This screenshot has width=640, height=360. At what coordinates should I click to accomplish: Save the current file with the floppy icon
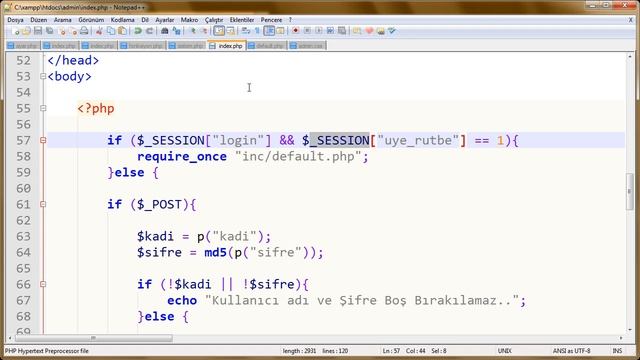point(38,31)
